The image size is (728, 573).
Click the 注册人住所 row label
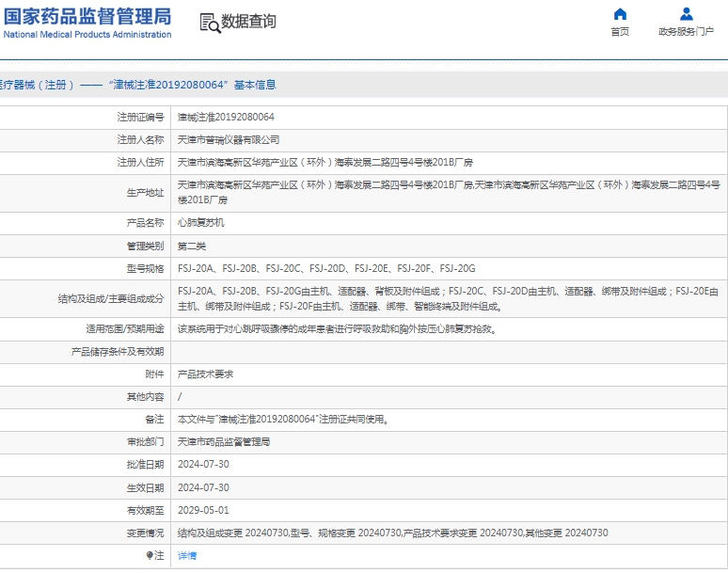coord(141,163)
